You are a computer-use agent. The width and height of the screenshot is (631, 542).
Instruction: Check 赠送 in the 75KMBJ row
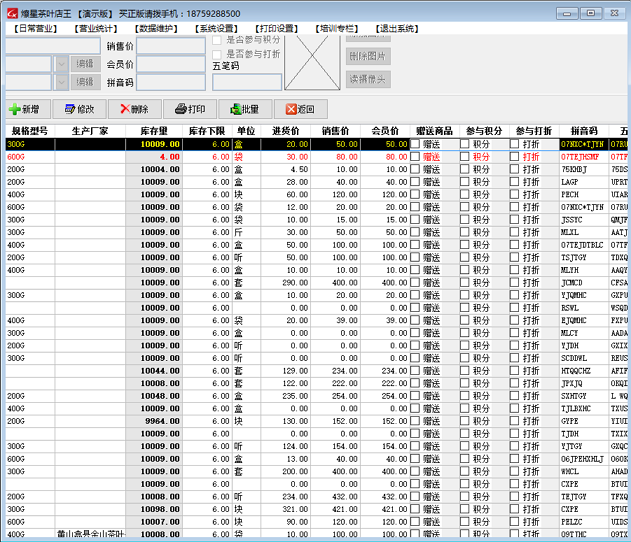[x=415, y=169]
